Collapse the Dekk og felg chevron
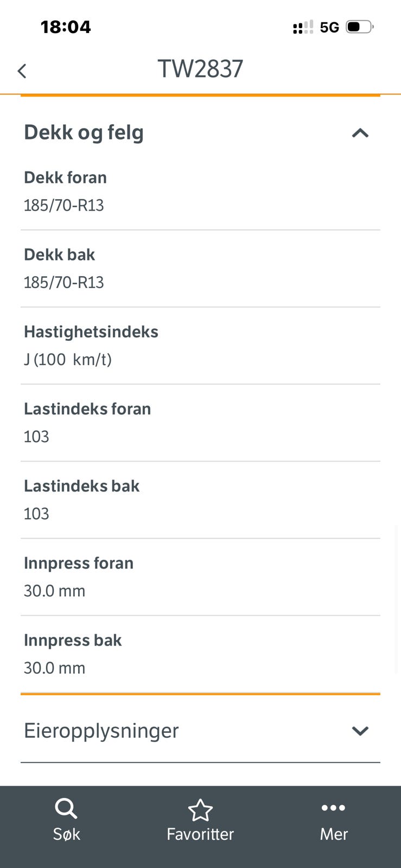 point(360,133)
